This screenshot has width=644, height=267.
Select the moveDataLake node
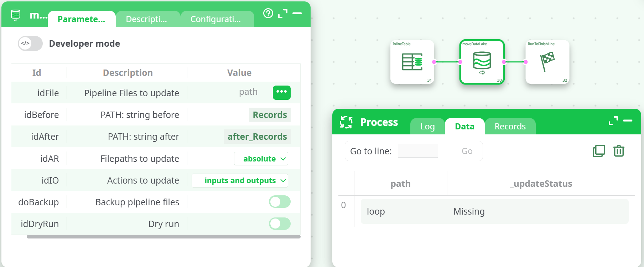482,62
